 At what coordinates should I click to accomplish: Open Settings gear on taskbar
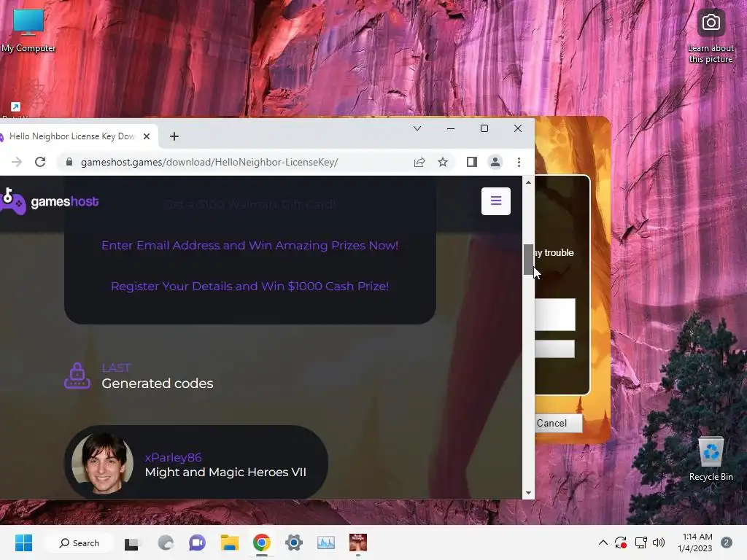pyautogui.click(x=294, y=542)
